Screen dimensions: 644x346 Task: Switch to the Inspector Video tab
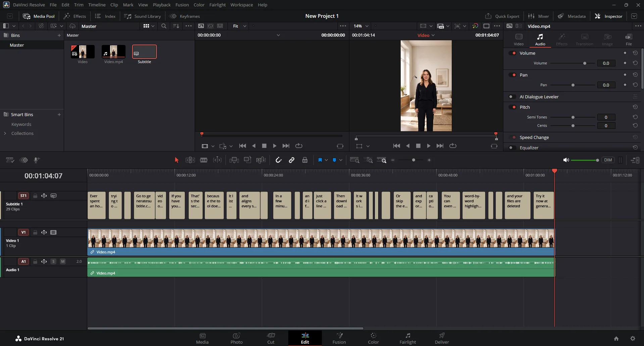(x=518, y=39)
